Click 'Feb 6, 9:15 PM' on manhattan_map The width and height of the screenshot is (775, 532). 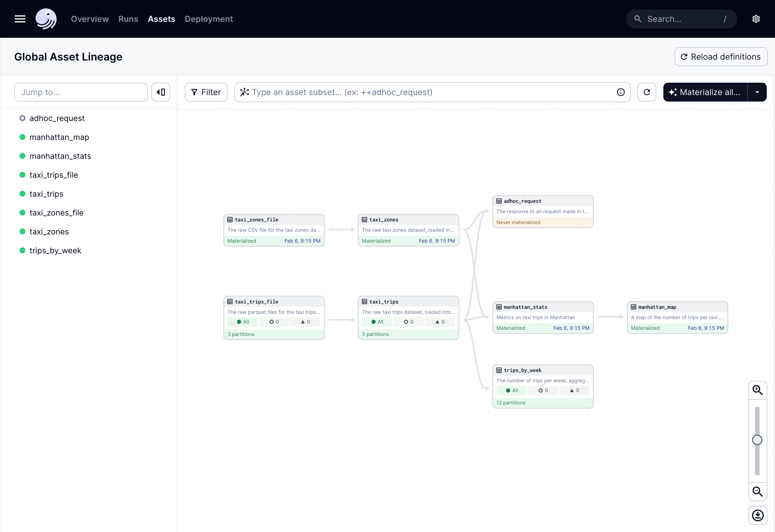click(706, 328)
